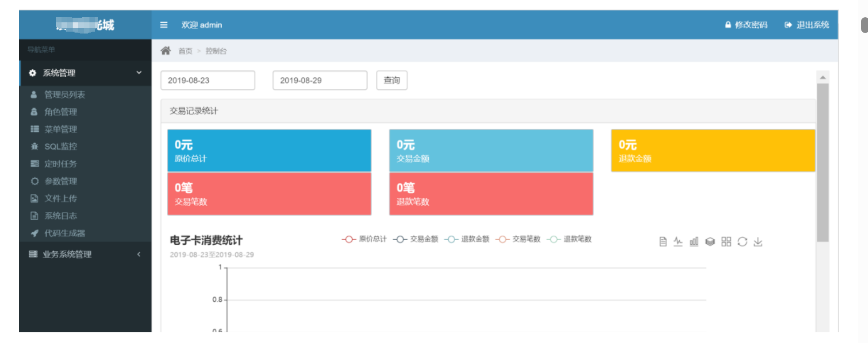
Task: Click the document icon beside 系统日志
Action: coord(34,215)
